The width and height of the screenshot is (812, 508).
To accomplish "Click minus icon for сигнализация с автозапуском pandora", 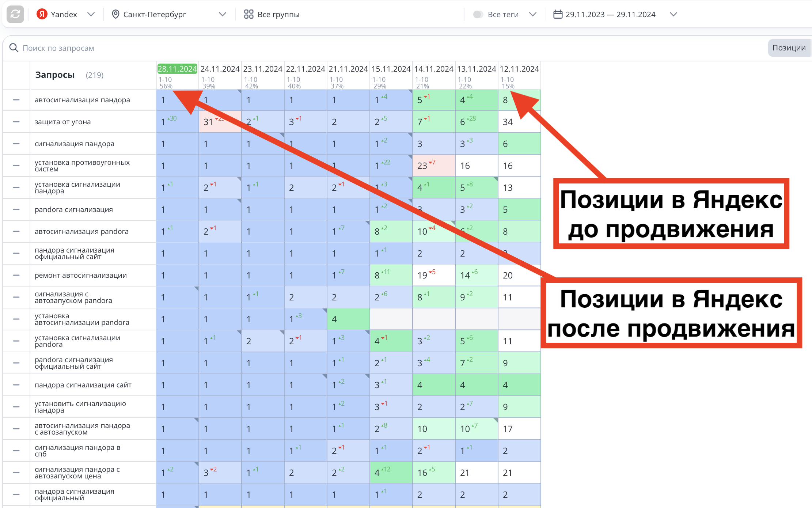I will [x=16, y=297].
